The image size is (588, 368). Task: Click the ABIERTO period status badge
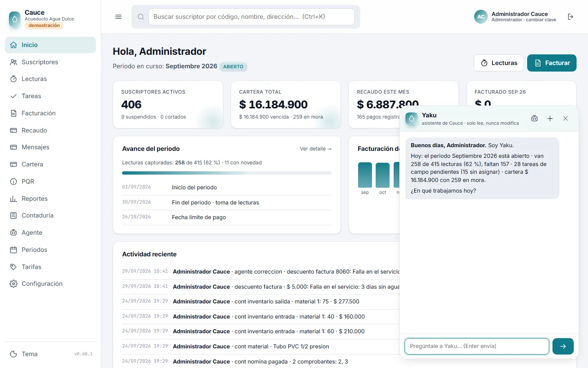[233, 67]
